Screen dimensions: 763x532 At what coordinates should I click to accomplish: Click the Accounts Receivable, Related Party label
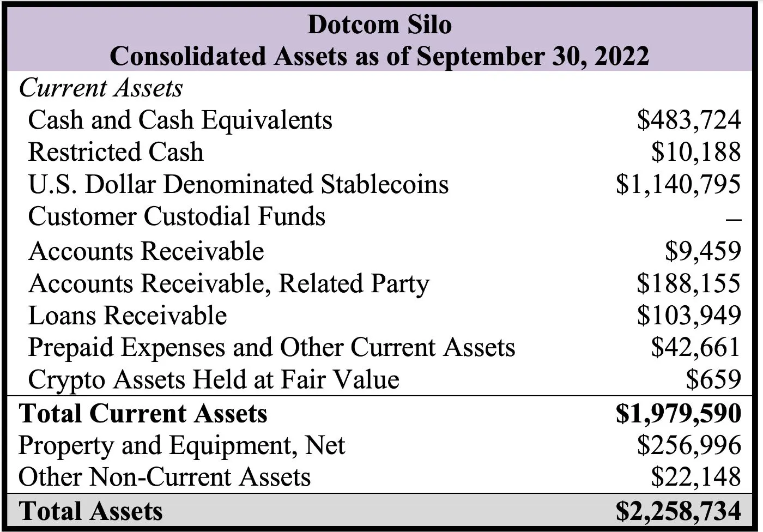click(228, 283)
